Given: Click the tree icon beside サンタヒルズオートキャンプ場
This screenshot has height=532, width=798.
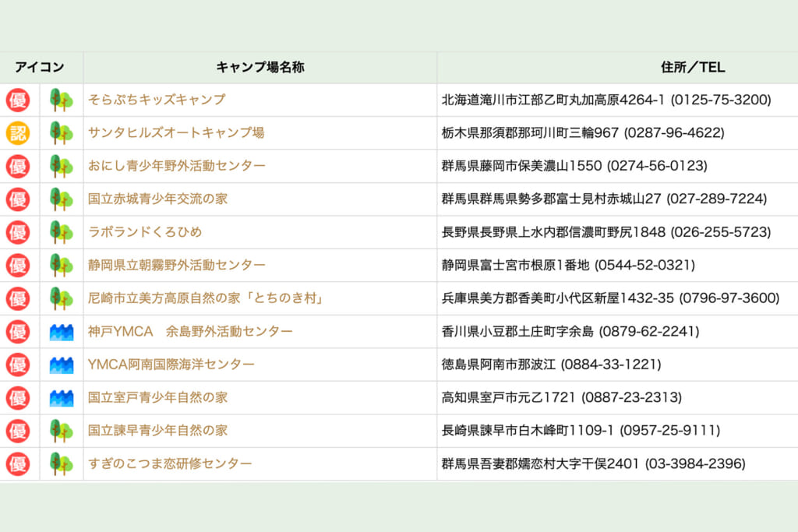Looking at the screenshot, I should pos(62,133).
